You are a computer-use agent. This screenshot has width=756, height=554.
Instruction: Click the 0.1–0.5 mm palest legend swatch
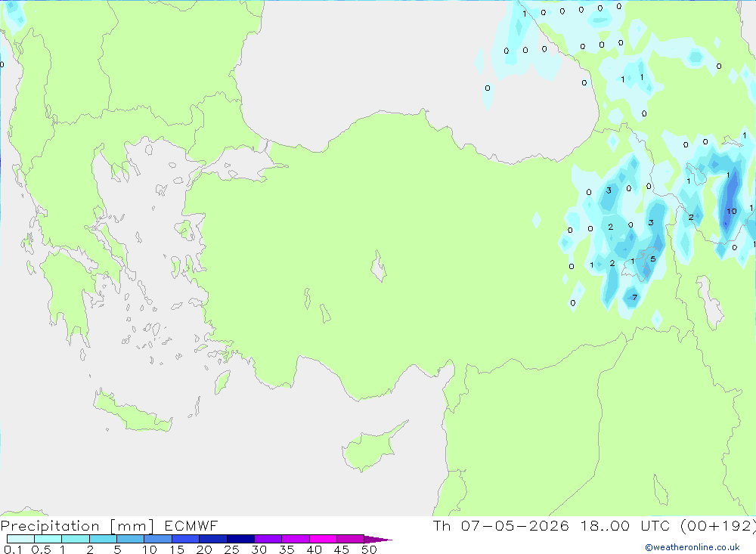click(20, 539)
